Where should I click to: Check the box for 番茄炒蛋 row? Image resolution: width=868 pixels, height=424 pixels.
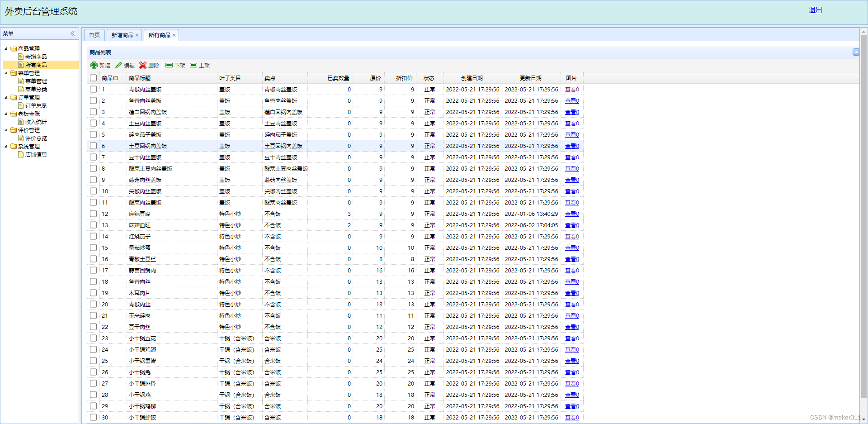tap(93, 248)
